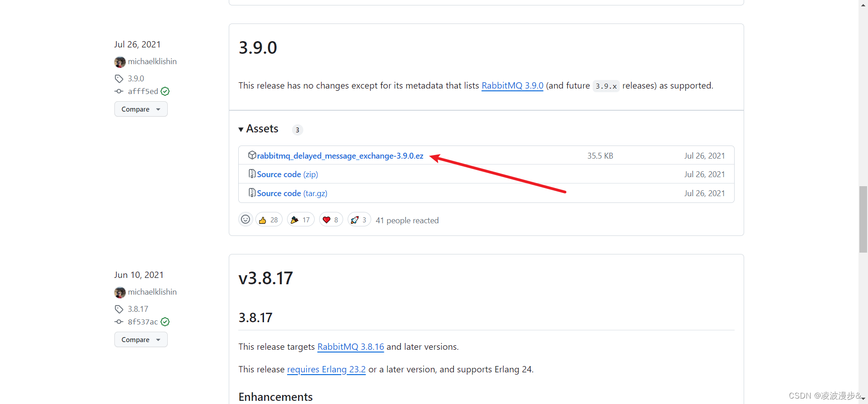Click the 41 people reacted text

(407, 221)
